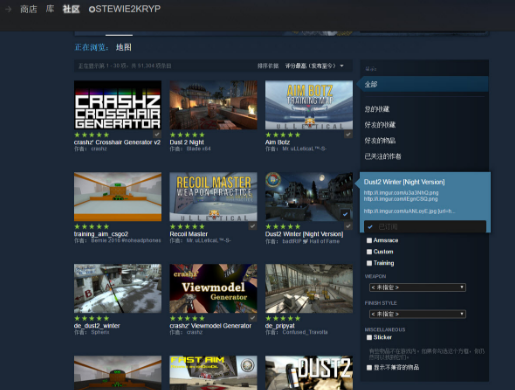Open the FINISH STYLE dropdown
This screenshot has width=515, height=390.
click(x=417, y=314)
